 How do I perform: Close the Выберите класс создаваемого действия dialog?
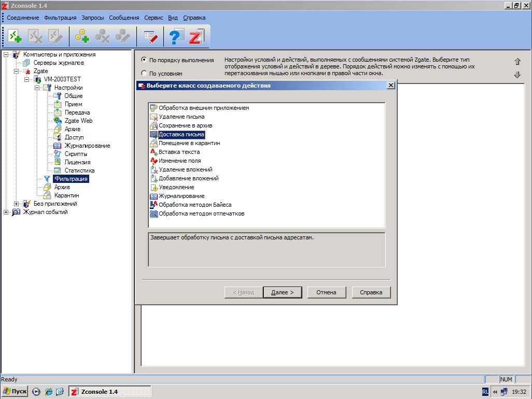tap(391, 85)
